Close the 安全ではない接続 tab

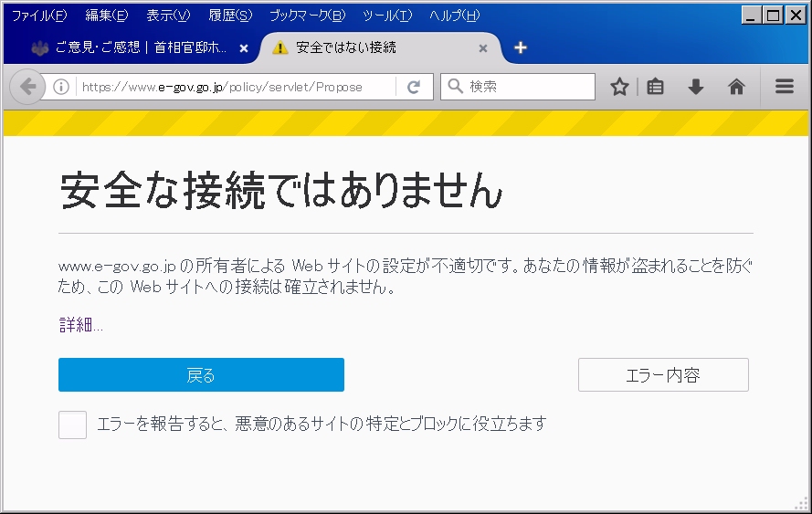(x=483, y=48)
